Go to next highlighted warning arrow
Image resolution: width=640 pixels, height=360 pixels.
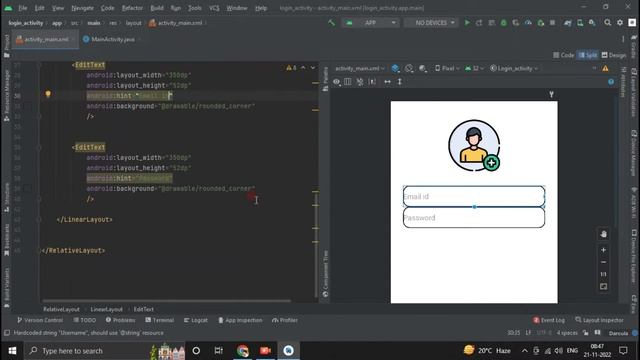[x=313, y=68]
